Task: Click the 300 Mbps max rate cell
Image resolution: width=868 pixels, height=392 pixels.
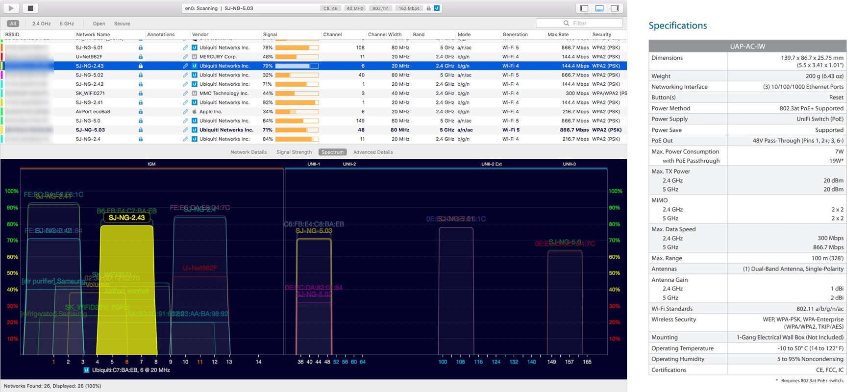Action: tap(577, 93)
